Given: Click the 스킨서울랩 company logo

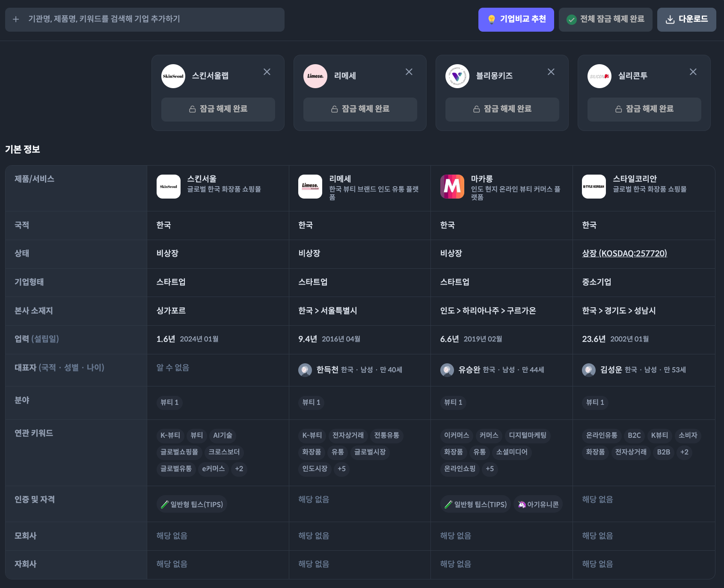Looking at the screenshot, I should click(x=173, y=76).
